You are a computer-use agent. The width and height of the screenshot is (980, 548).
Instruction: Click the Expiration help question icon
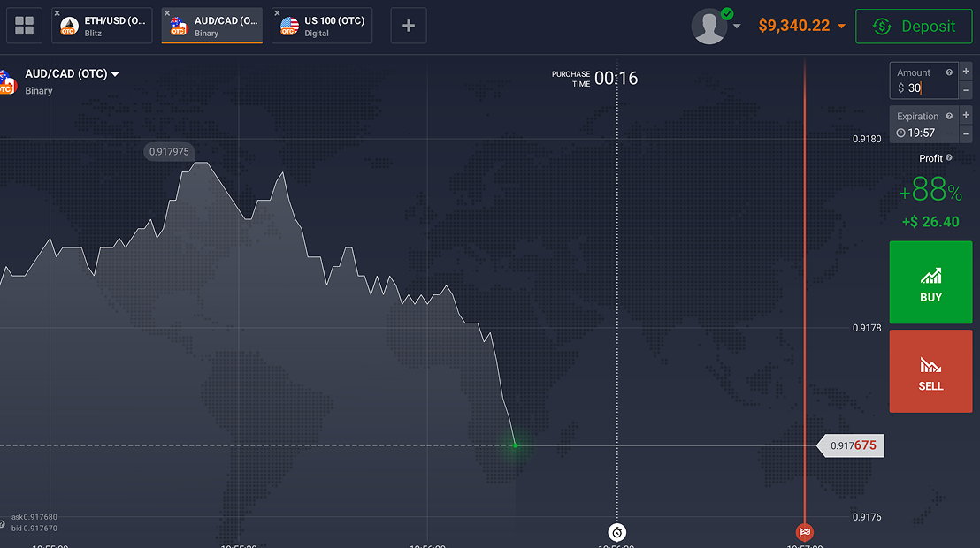coord(949,116)
